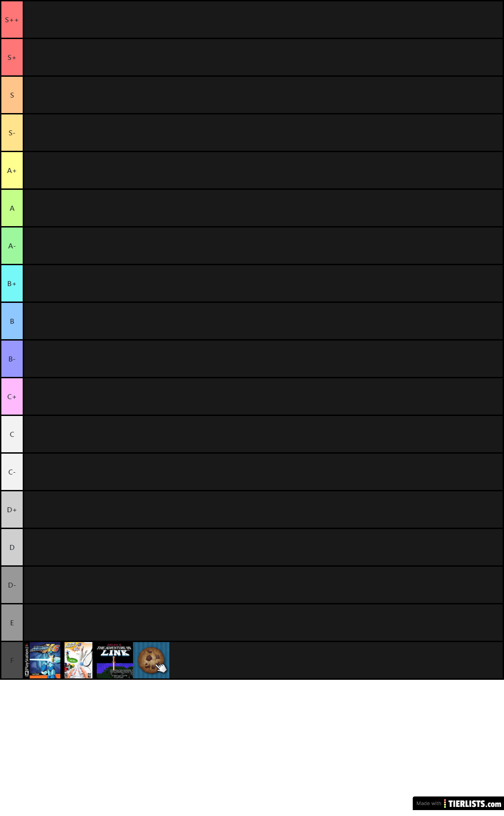Click the blue B tier label
Viewport: 504px width, 816px height.
[12, 321]
